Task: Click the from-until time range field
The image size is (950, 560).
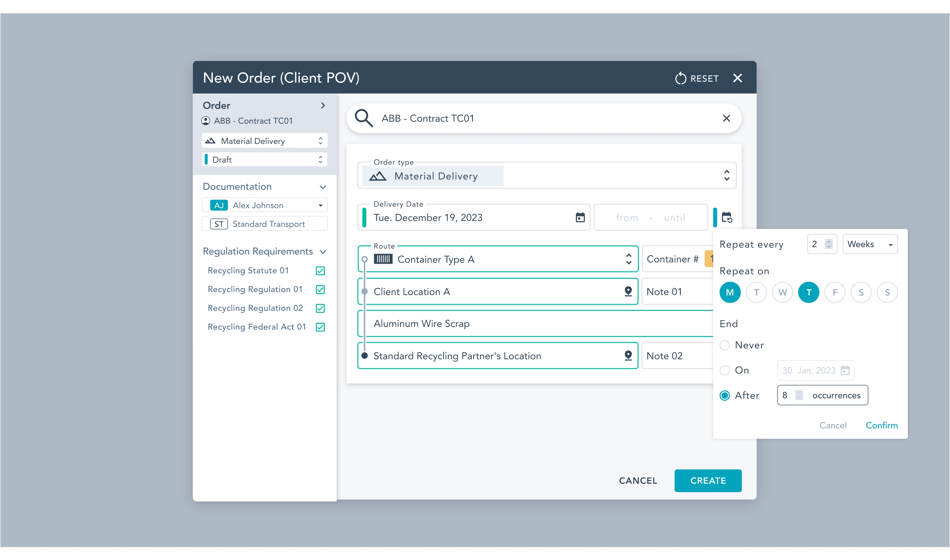Action: pyautogui.click(x=650, y=217)
